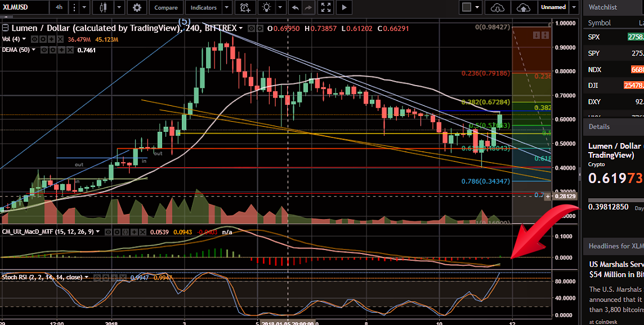Image resolution: width=644 pixels, height=325 pixels.
Task: Open the BITTREX symbol title dropdown arrow
Action: 241,28
